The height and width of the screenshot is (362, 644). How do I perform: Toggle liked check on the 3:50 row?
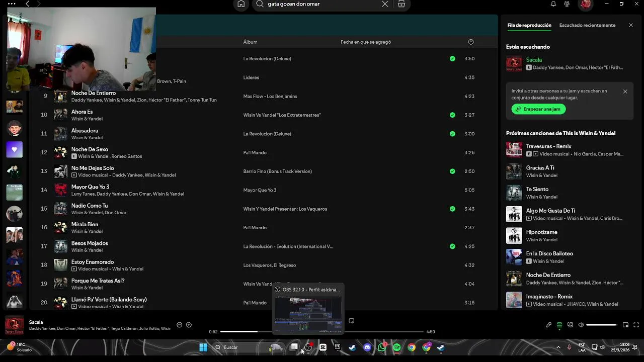(452, 59)
